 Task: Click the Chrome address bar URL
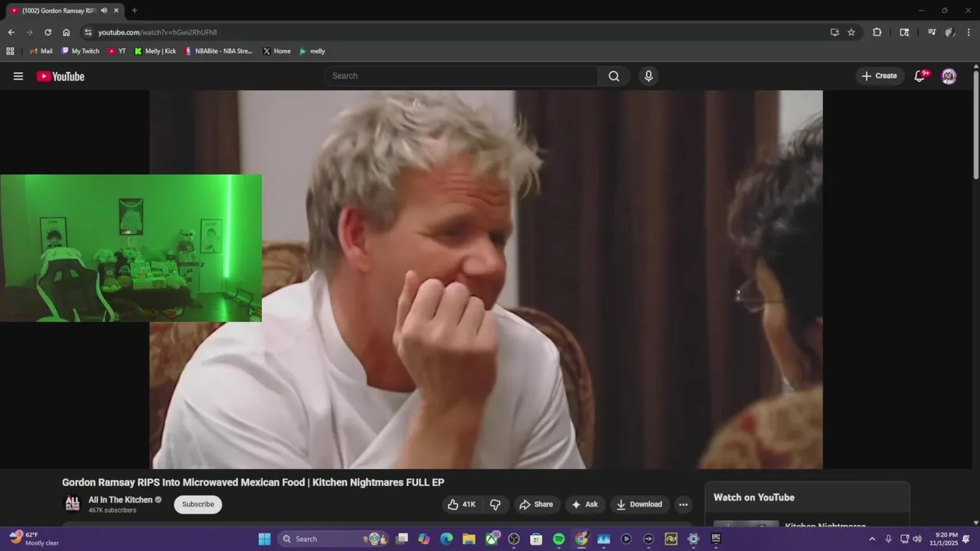click(x=157, y=32)
